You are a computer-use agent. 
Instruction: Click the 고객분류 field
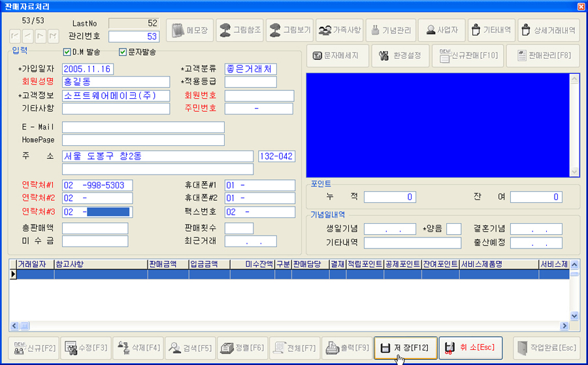pyautogui.click(x=250, y=69)
